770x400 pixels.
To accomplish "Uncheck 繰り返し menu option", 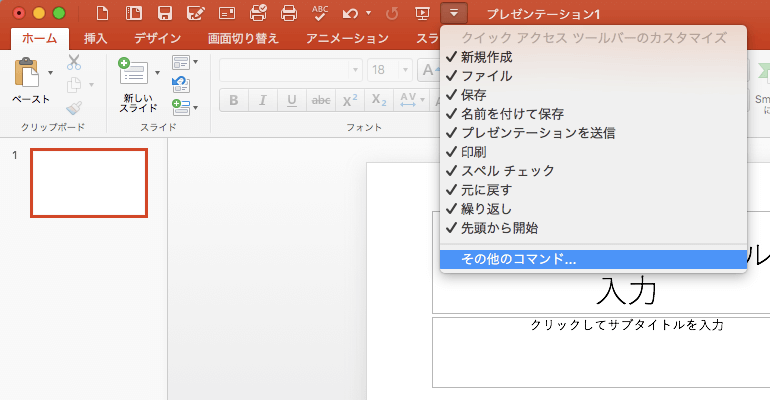I will coord(593,209).
